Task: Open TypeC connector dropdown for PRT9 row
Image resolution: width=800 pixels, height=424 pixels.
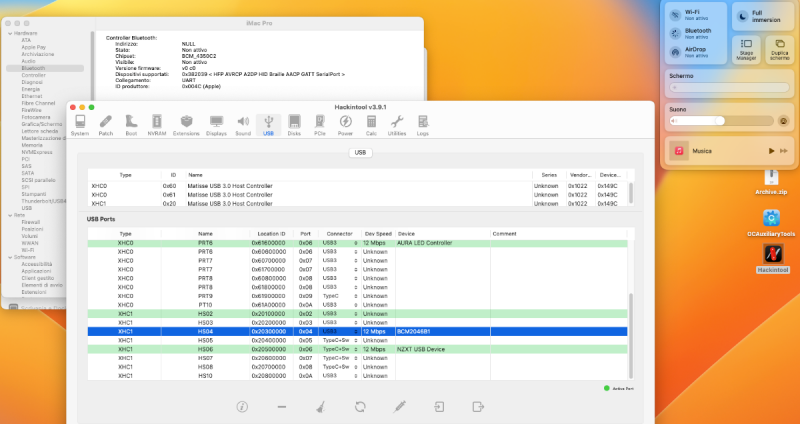Action: pyautogui.click(x=356, y=297)
